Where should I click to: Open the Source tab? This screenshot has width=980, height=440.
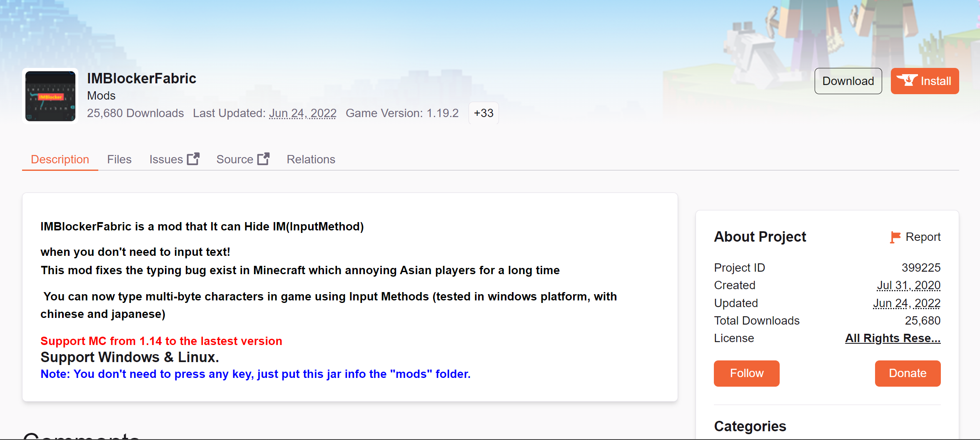(243, 159)
